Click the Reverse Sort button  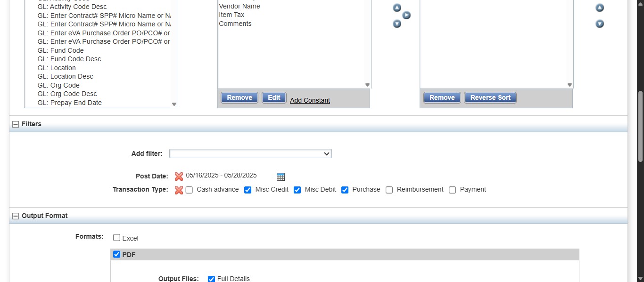click(x=490, y=97)
